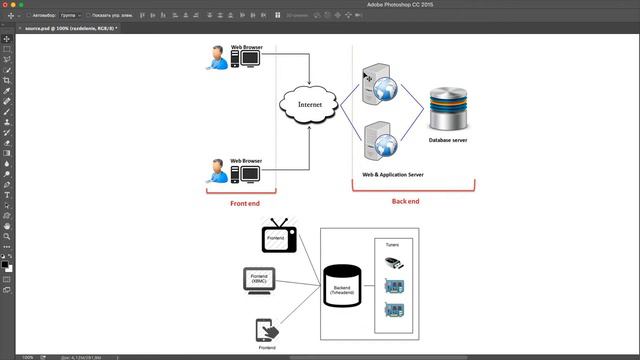Select the Blur tool
This screenshot has height=360, width=640.
7,164
